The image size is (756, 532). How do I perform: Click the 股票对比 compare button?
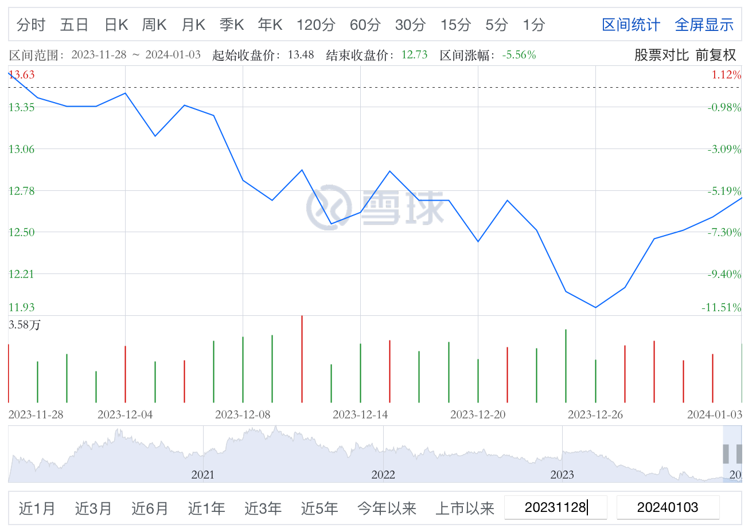coord(661,55)
